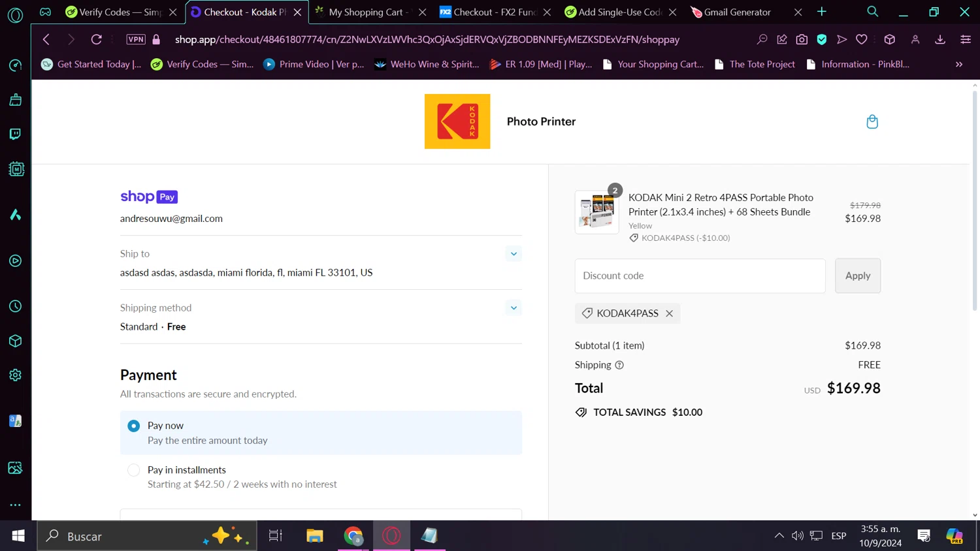Click the VPN badge in address bar

(136, 39)
